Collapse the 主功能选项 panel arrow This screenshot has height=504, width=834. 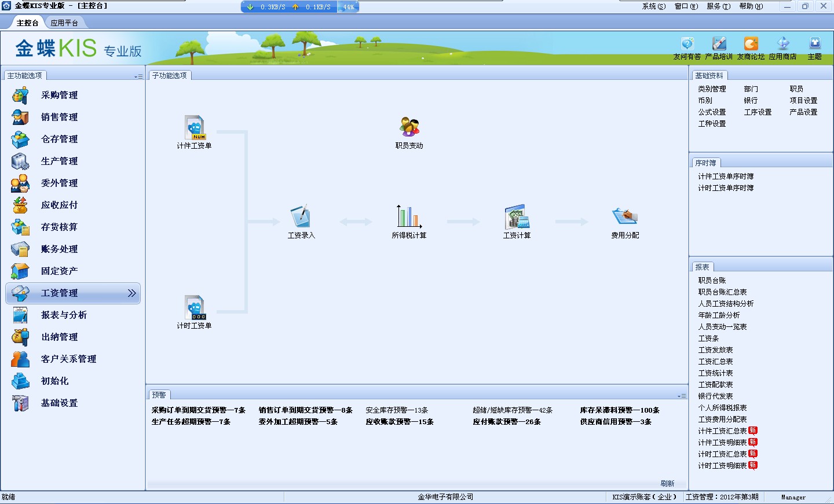pyautogui.click(x=138, y=76)
